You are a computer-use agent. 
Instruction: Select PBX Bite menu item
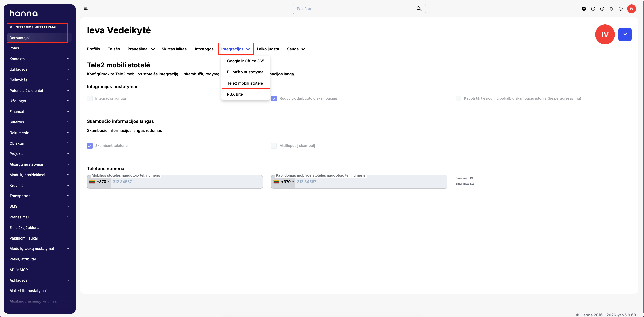(x=245, y=94)
